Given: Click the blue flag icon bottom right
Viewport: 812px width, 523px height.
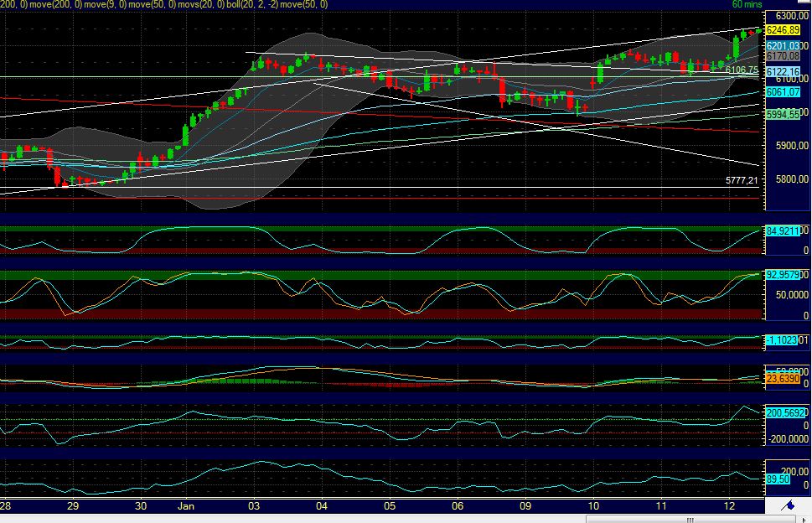Looking at the screenshot, I should 789,504.
